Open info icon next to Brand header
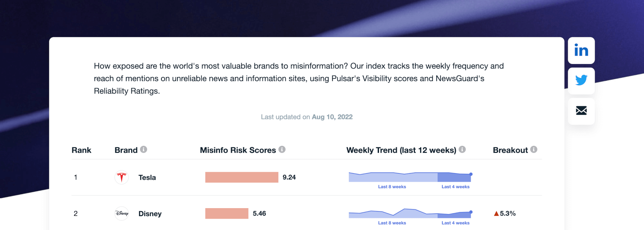The image size is (644, 230). (x=144, y=150)
